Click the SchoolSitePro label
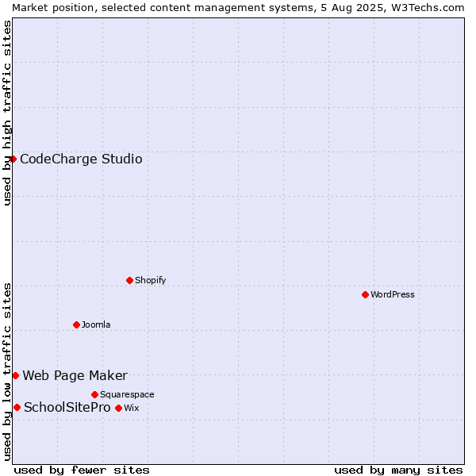This screenshot has height=476, width=476. 67,408
